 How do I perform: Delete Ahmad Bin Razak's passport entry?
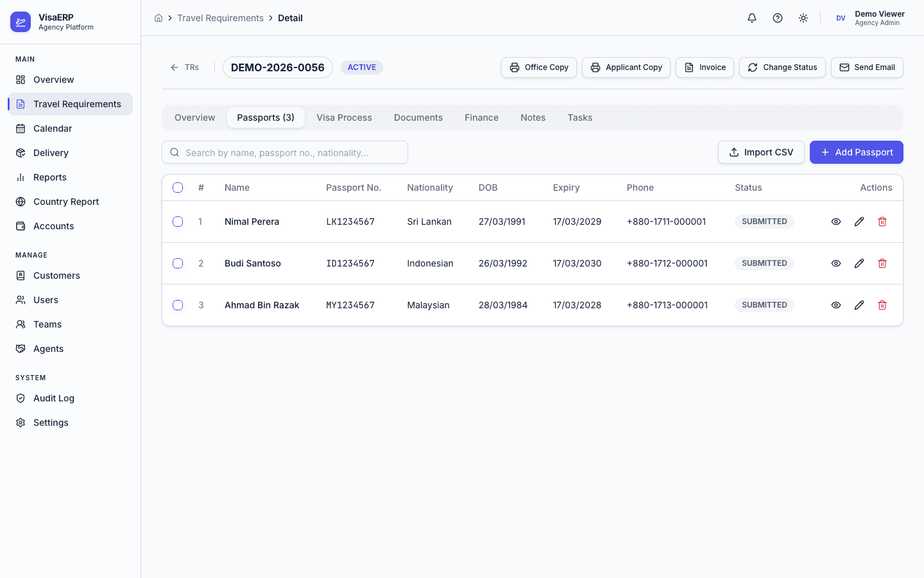tap(882, 305)
